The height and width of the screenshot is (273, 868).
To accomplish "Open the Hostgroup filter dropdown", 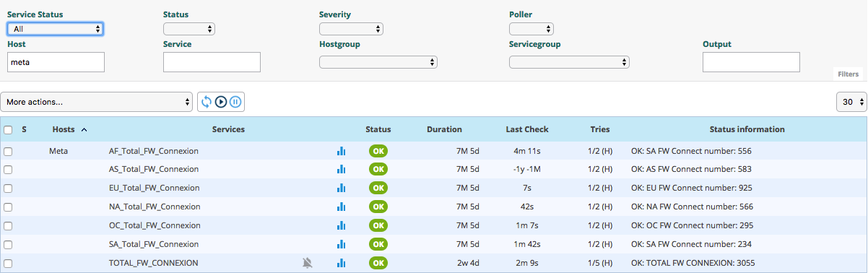I will pyautogui.click(x=378, y=62).
